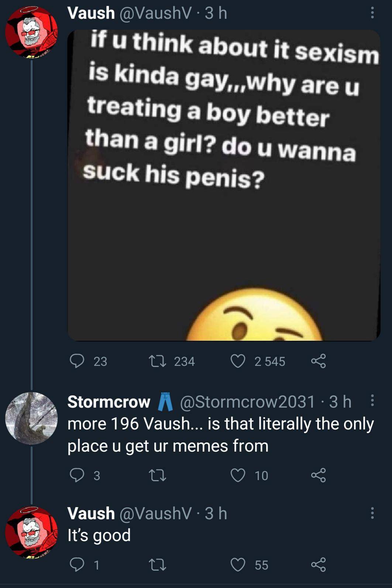Reply to Vaush's meme tweet
The height and width of the screenshot is (588, 392).
point(77,361)
